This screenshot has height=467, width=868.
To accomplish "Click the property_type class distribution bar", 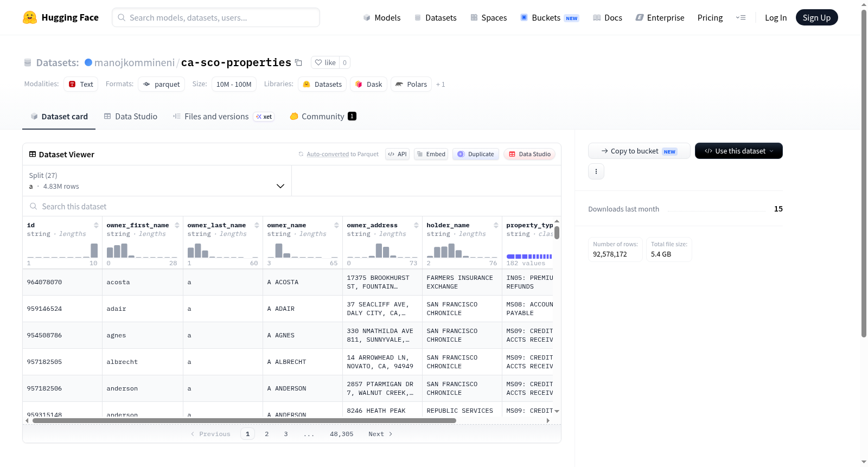I will 529,257.
